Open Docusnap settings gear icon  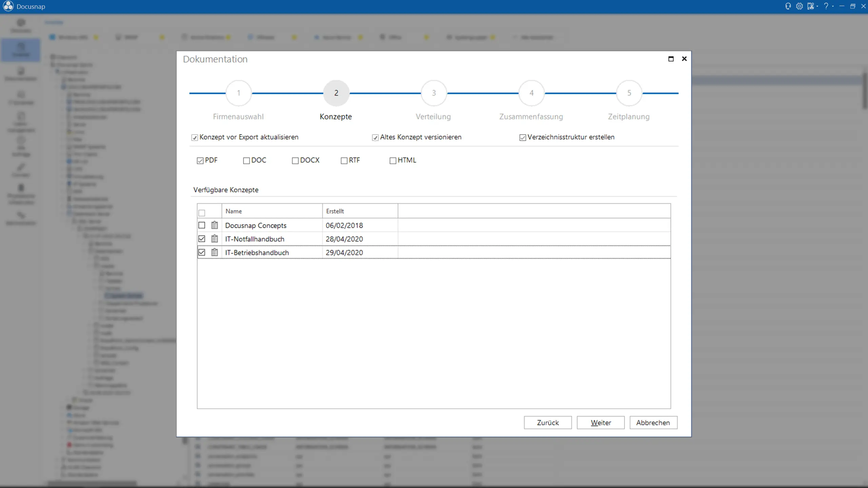point(799,6)
